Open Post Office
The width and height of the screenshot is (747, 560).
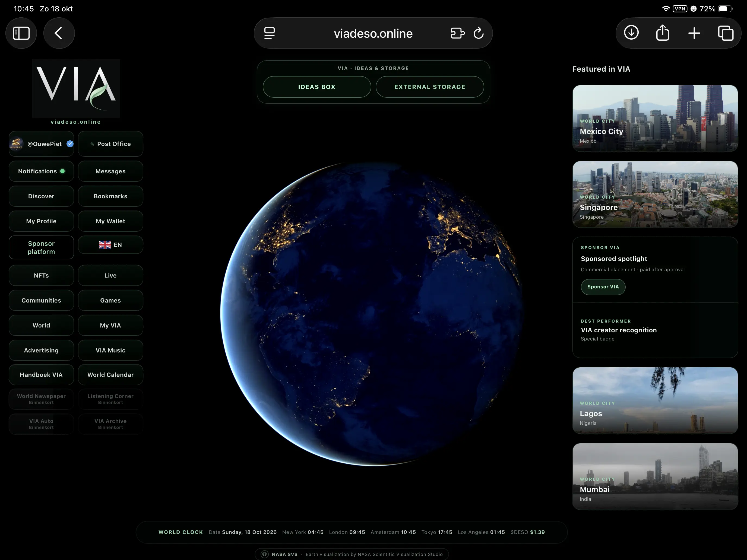pyautogui.click(x=110, y=144)
